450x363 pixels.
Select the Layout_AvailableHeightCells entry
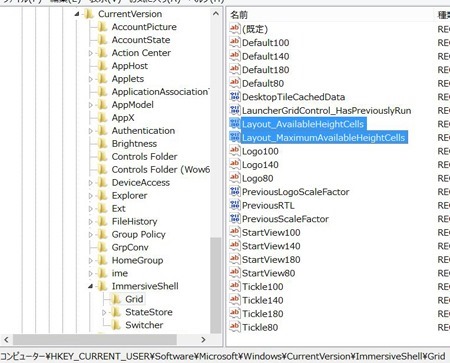[x=303, y=124]
